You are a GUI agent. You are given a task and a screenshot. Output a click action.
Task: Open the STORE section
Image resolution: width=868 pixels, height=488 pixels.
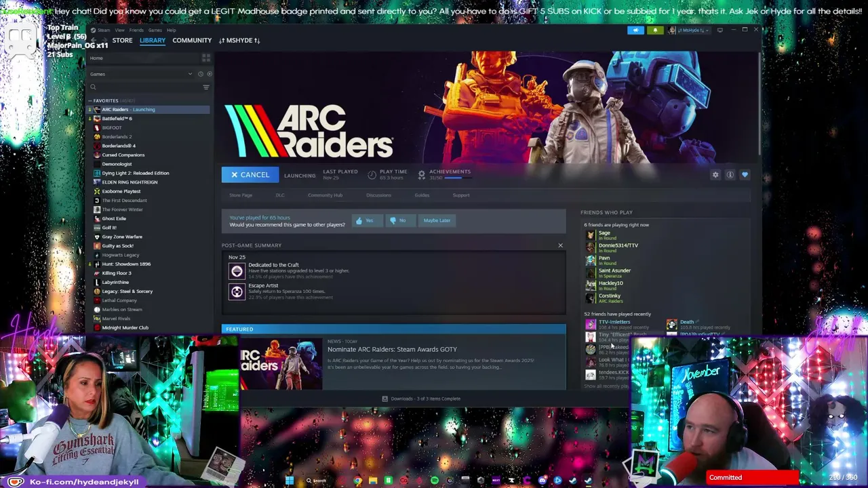pyautogui.click(x=122, y=41)
